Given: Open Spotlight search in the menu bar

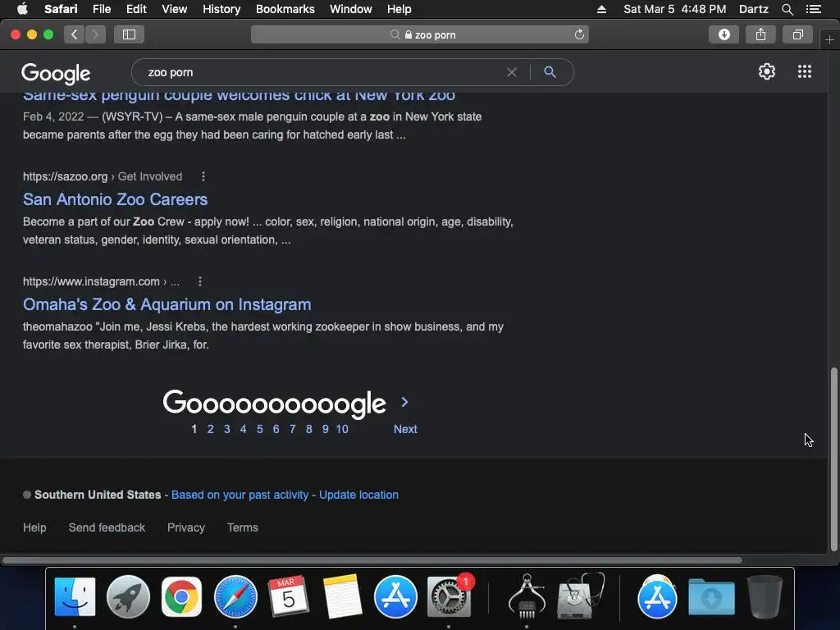Looking at the screenshot, I should coord(787,9).
